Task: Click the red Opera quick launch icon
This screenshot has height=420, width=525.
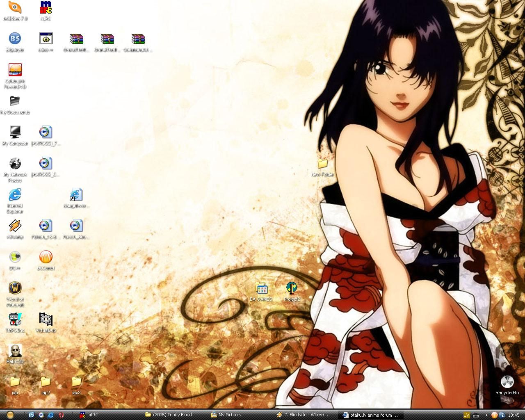Action: (x=61, y=415)
